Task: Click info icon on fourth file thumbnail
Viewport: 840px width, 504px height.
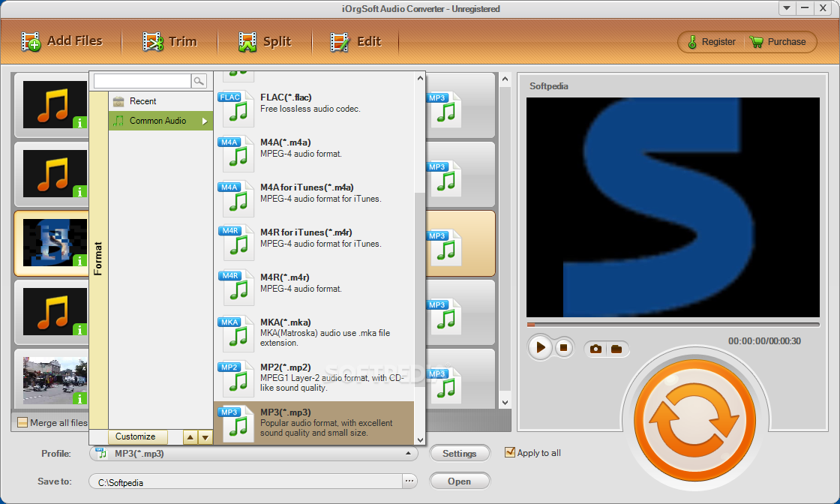Action: pos(79,329)
